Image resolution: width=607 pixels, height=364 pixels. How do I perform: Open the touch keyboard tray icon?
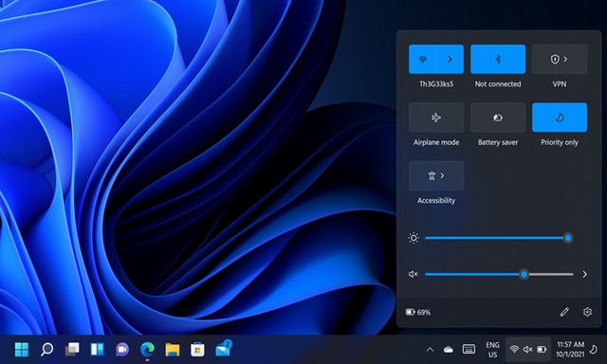pos(469,349)
